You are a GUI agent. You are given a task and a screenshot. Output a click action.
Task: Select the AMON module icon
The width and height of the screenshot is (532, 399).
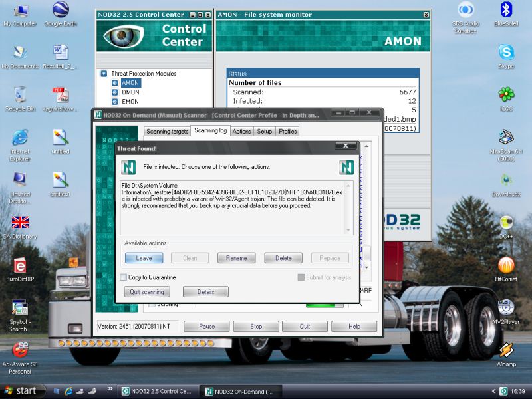pyautogui.click(x=115, y=83)
